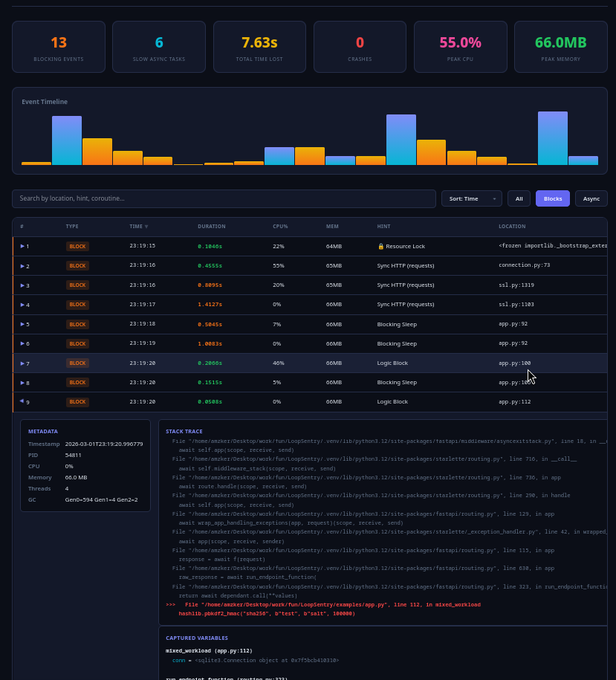Viewport: 616px width, 680px height.
Task: Collapse the expanded row 9
Action: pyautogui.click(x=22, y=401)
